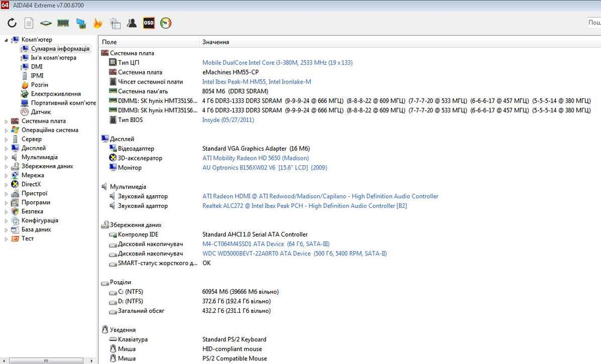The height and width of the screenshot is (364, 601).
Task: Start the stability test flame icon
Action: pyautogui.click(x=98, y=23)
